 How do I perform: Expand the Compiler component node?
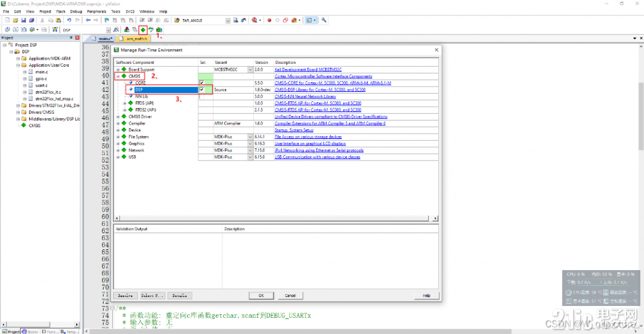point(118,123)
